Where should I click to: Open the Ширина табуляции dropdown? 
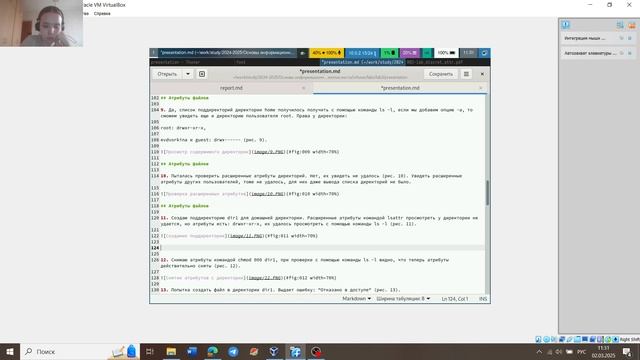click(403, 299)
